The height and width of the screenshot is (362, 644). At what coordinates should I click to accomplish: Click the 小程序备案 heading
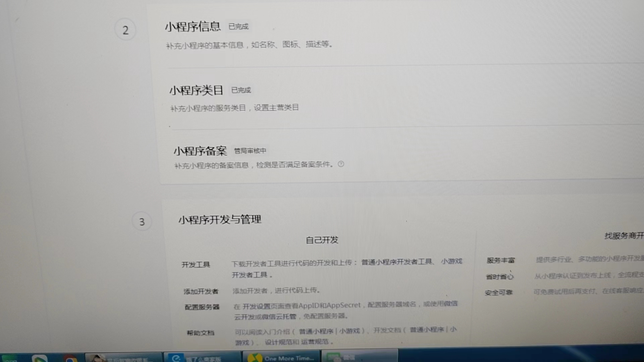pos(200,151)
